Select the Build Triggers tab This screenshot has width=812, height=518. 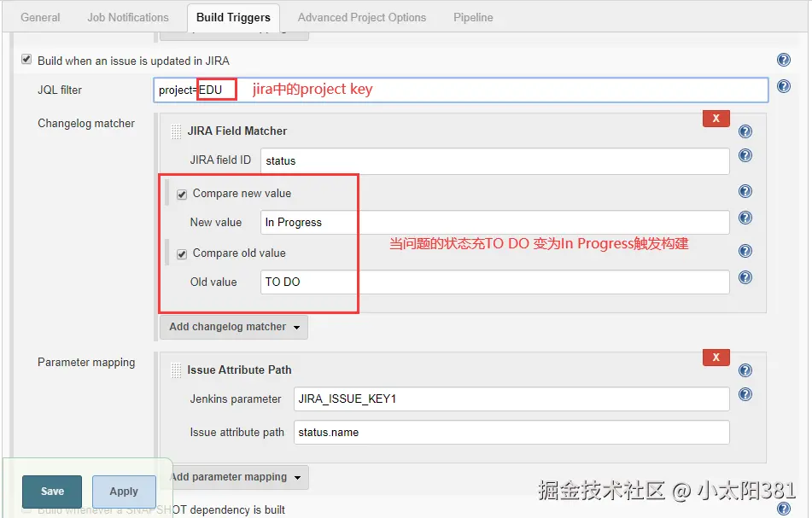pyautogui.click(x=234, y=18)
